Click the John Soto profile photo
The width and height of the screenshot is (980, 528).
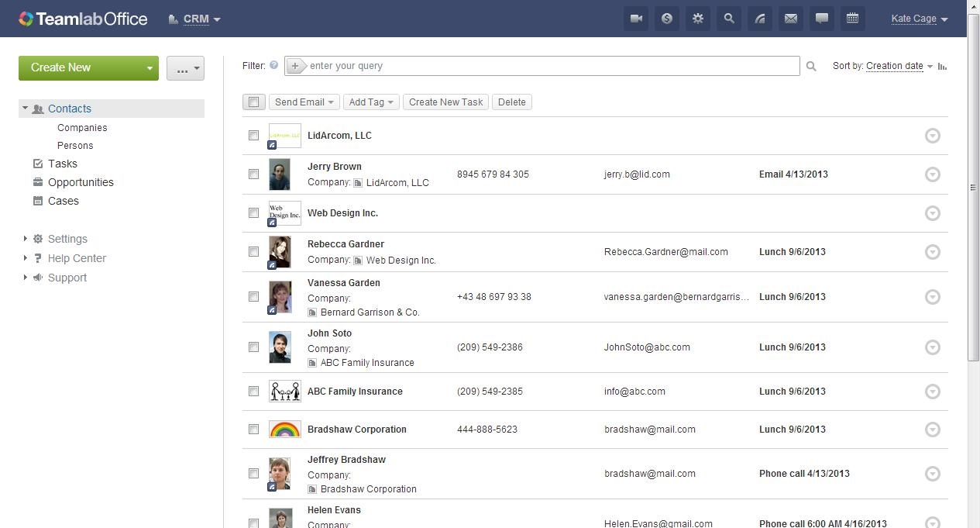(x=280, y=347)
